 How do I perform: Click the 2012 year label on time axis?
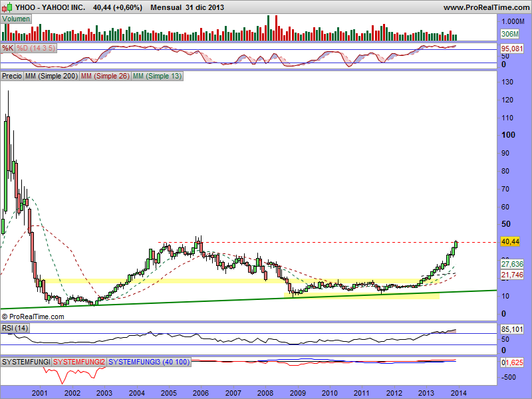tap(394, 393)
